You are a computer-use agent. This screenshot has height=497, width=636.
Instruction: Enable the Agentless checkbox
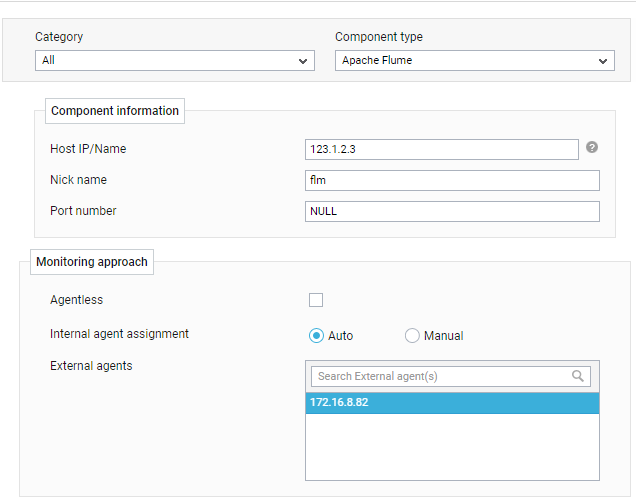tap(316, 300)
